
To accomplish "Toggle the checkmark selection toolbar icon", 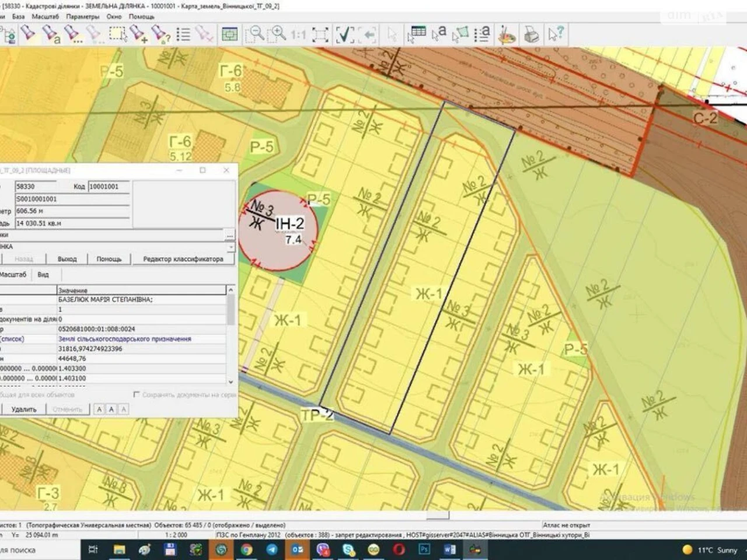I will [x=344, y=34].
